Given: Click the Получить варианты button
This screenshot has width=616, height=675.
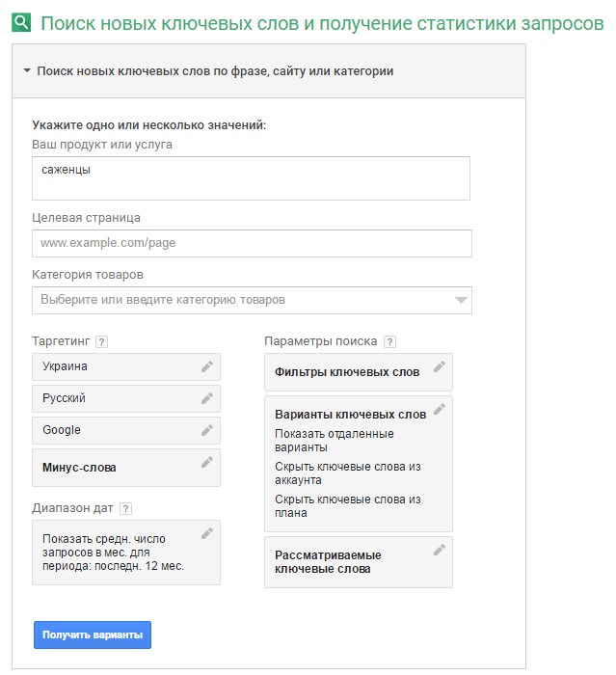Looking at the screenshot, I should pyautogui.click(x=93, y=634).
